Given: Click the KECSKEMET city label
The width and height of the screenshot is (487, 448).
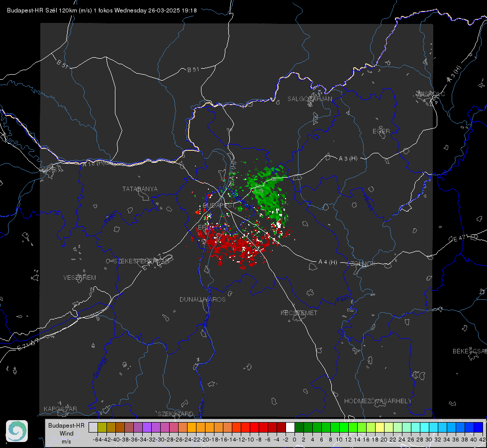Looking at the screenshot, I should pos(299,313).
